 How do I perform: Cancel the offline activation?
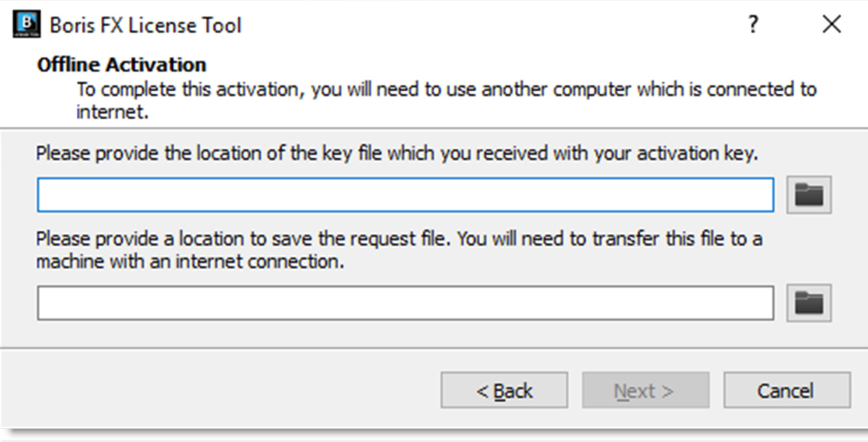(x=786, y=390)
